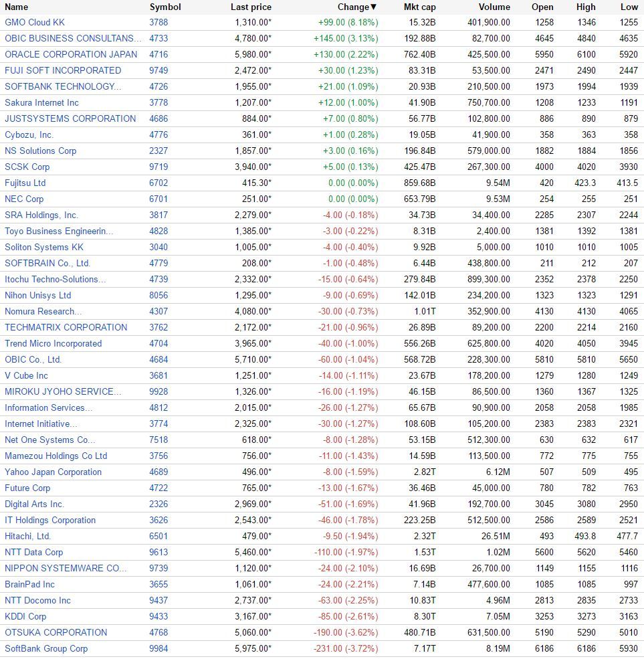Click ticker symbol 4716
644x659 pixels.
(x=158, y=54)
